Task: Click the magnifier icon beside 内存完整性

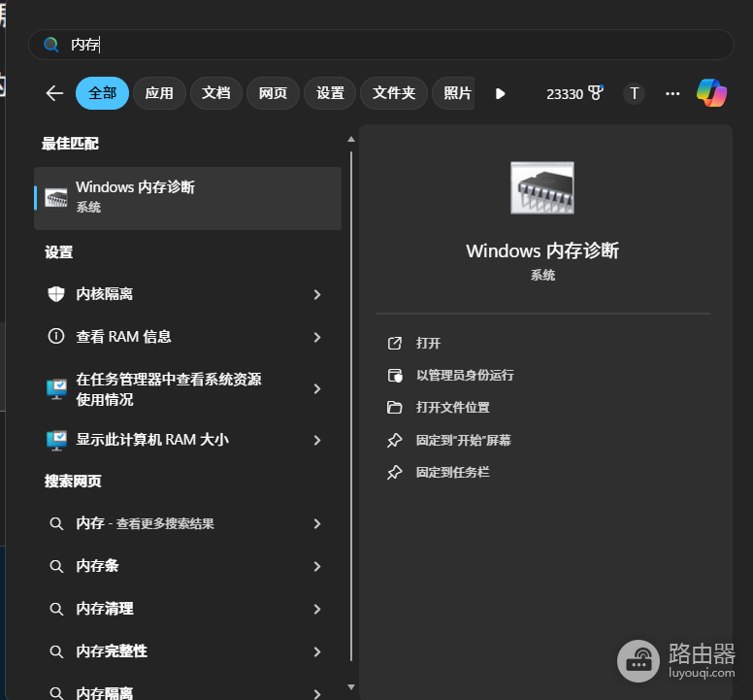Action: click(56, 652)
